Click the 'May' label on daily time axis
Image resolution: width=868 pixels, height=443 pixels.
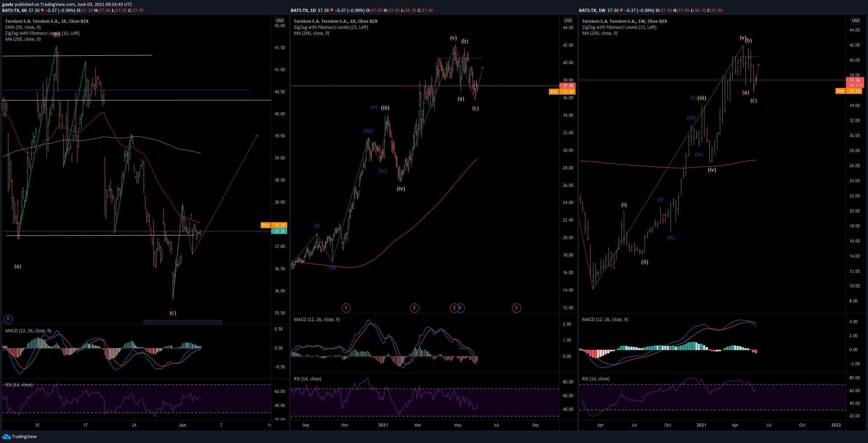tap(458, 425)
